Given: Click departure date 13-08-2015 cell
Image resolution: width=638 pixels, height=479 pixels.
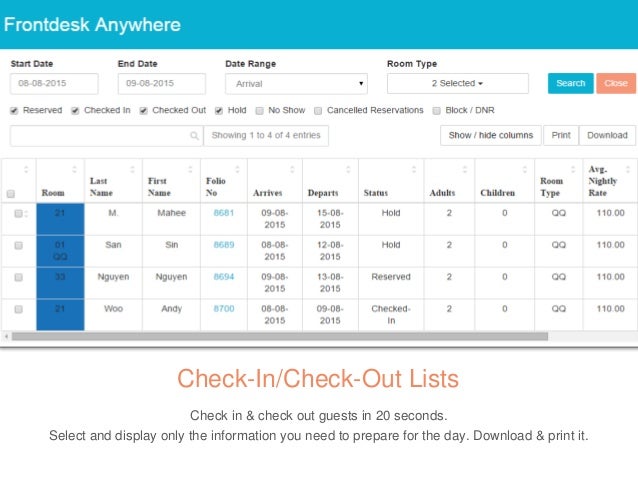Looking at the screenshot, I should pos(330,283).
